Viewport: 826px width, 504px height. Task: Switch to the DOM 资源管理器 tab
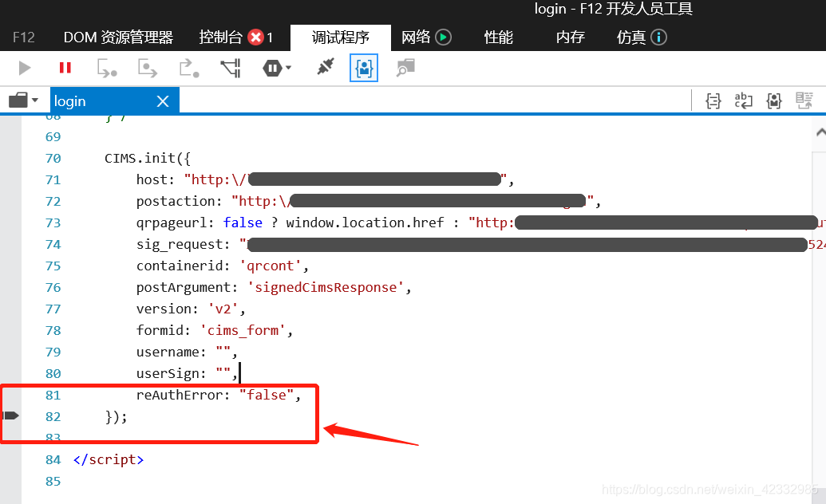coord(119,37)
